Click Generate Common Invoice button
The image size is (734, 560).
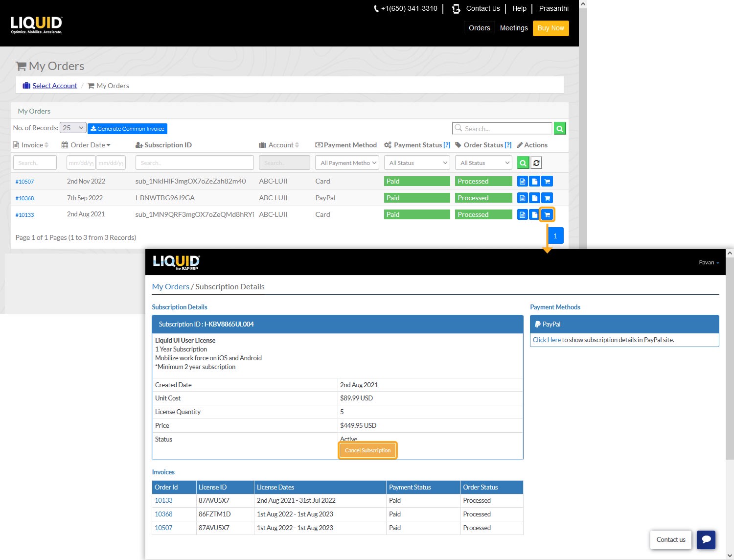[128, 129]
